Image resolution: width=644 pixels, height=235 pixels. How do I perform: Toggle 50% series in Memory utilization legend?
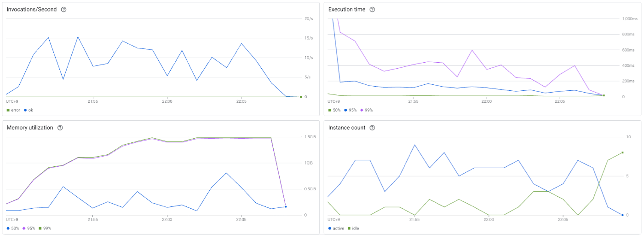(x=13, y=228)
